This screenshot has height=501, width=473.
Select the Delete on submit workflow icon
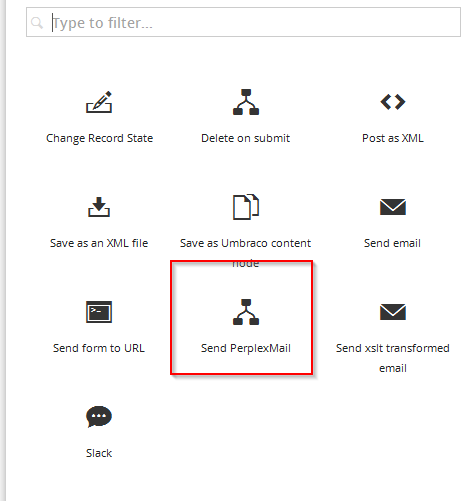click(246, 102)
